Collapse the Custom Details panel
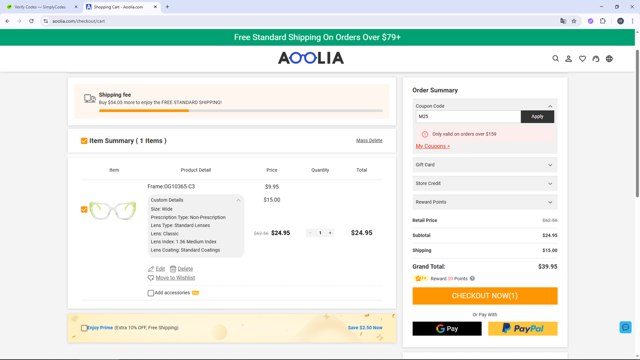The width and height of the screenshot is (640, 360). (x=238, y=200)
